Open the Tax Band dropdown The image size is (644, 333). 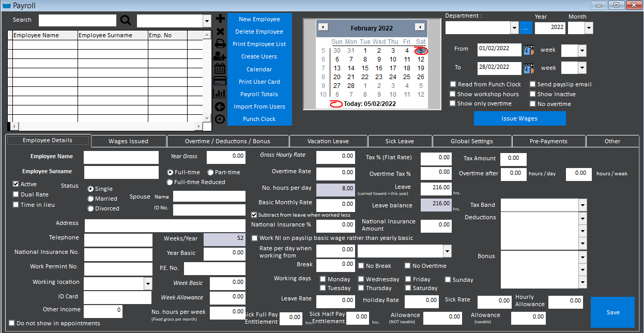pos(583,205)
